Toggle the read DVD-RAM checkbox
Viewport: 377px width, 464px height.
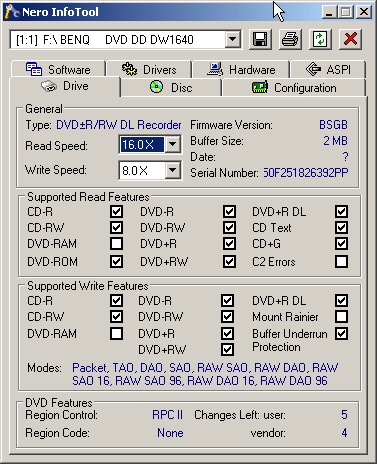[x=116, y=243]
